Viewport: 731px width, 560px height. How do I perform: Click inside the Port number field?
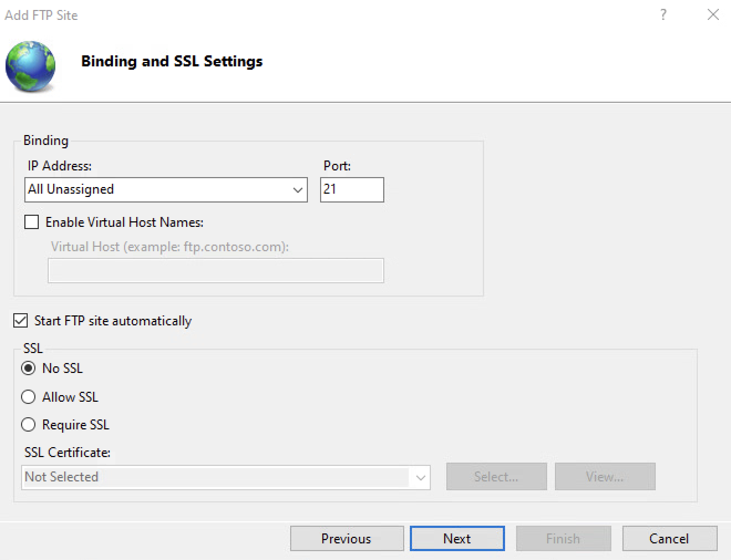pyautogui.click(x=351, y=189)
